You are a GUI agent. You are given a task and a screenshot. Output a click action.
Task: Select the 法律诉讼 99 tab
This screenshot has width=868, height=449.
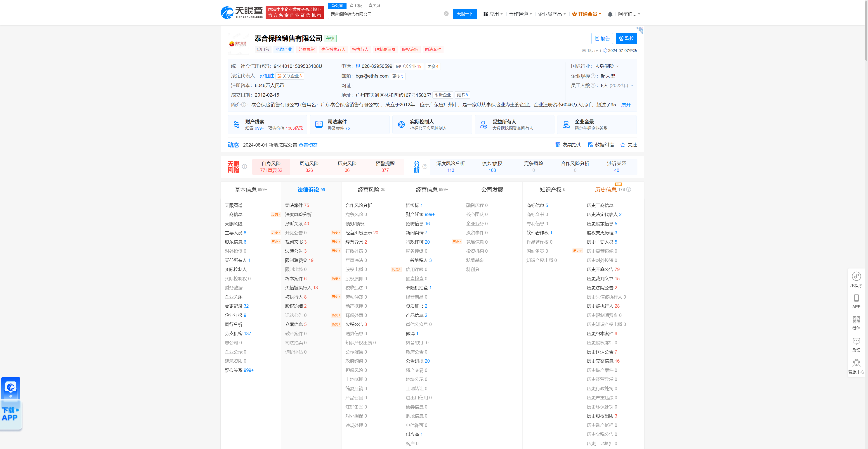[311, 190]
